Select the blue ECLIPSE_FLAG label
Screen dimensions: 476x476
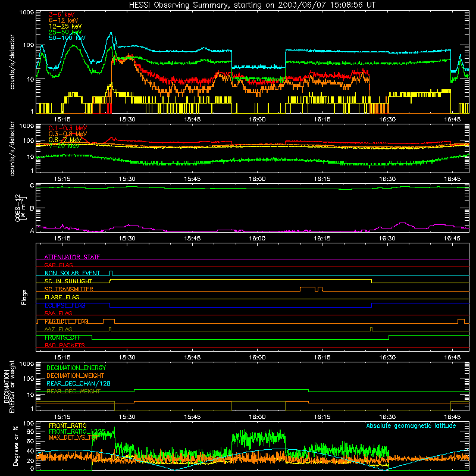point(65,305)
